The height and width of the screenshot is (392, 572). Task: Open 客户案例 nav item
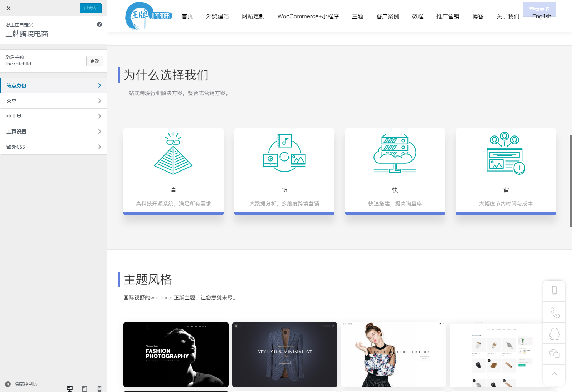388,16
